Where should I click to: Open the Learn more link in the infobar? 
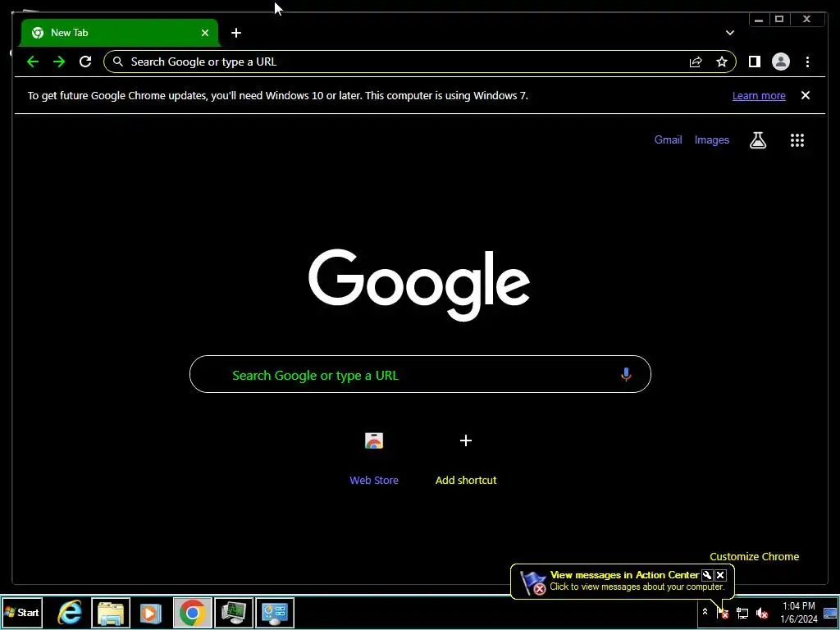pyautogui.click(x=759, y=95)
